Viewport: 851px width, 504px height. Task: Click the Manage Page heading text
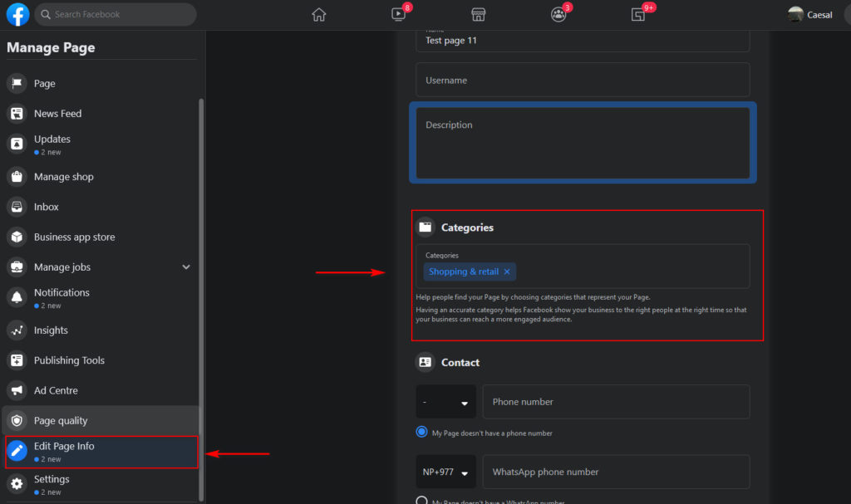click(x=51, y=47)
